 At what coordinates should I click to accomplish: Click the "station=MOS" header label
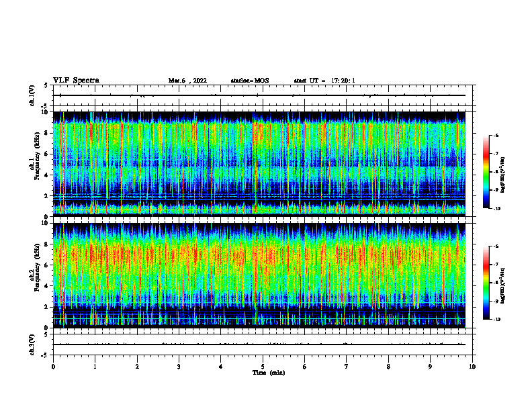pos(250,81)
